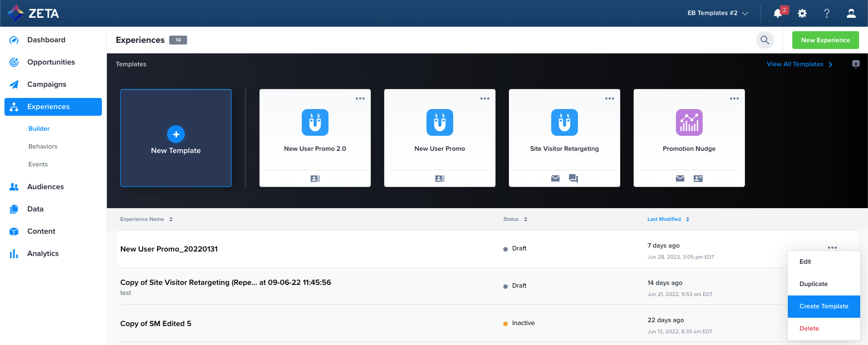Open Behaviors under Experiences in sidebar

43,146
